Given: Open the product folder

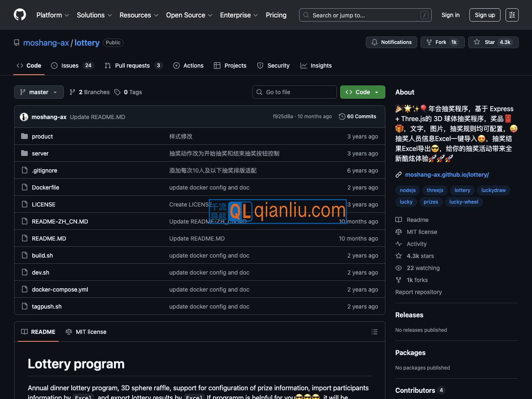Looking at the screenshot, I should [x=42, y=136].
